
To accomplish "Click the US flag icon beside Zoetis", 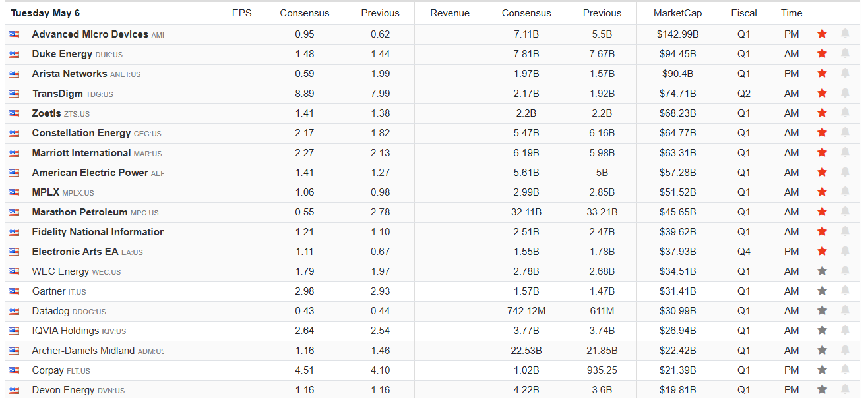I will click(14, 113).
